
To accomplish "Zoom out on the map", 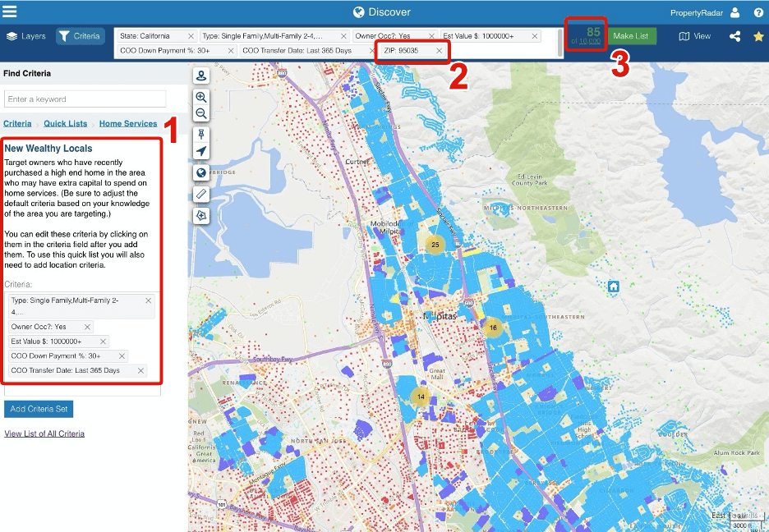I will click(x=201, y=113).
